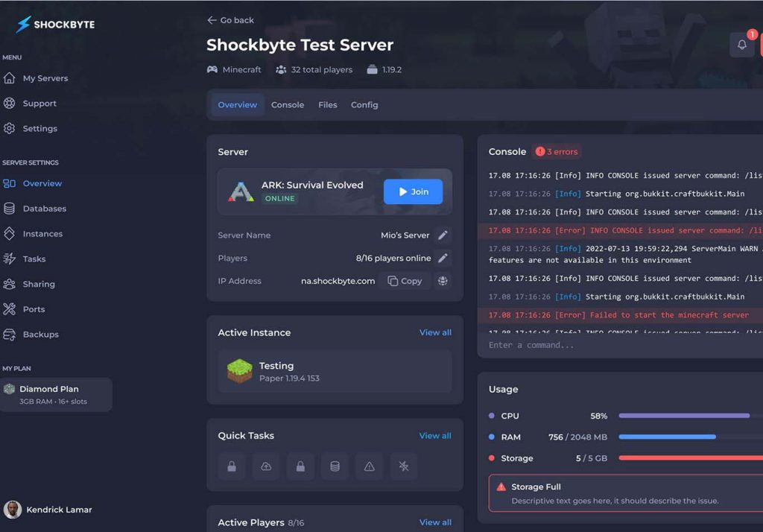Copy the IP address
This screenshot has height=532, width=763.
(x=405, y=281)
